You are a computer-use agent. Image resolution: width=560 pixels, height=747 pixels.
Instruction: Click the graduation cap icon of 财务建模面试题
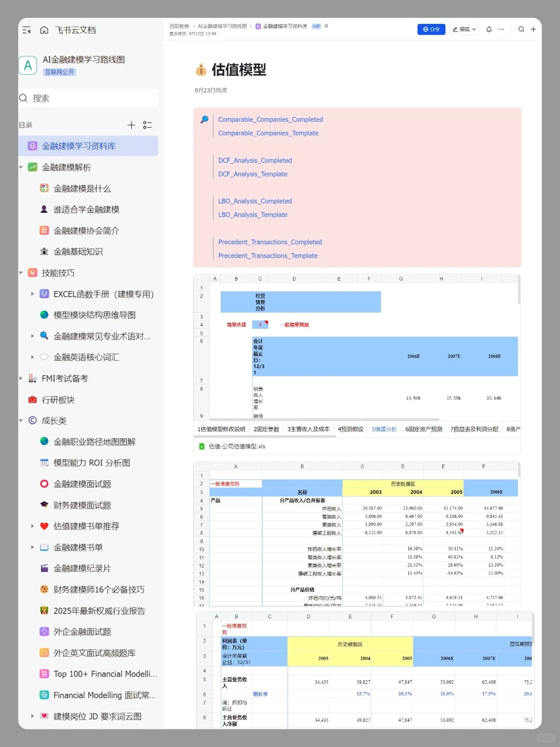44,505
